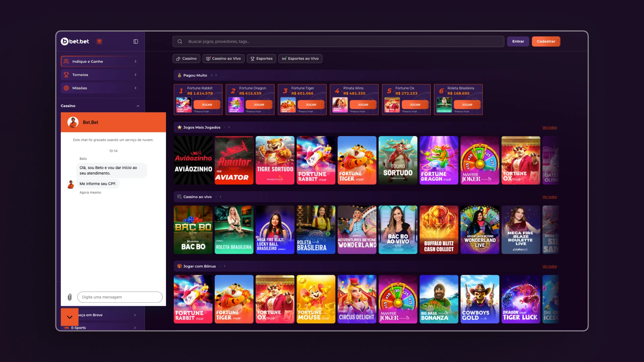Open the Bac Bo Ao Vivo thumbnail

[398, 230]
